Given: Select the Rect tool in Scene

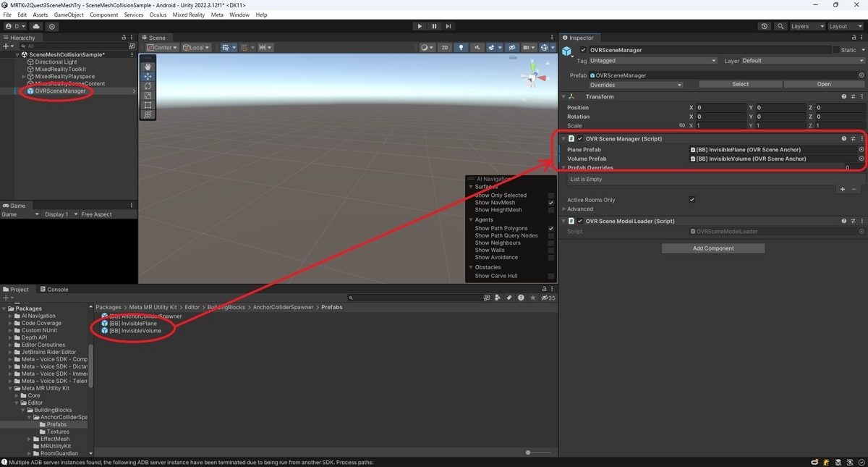Looking at the screenshot, I should tap(148, 105).
